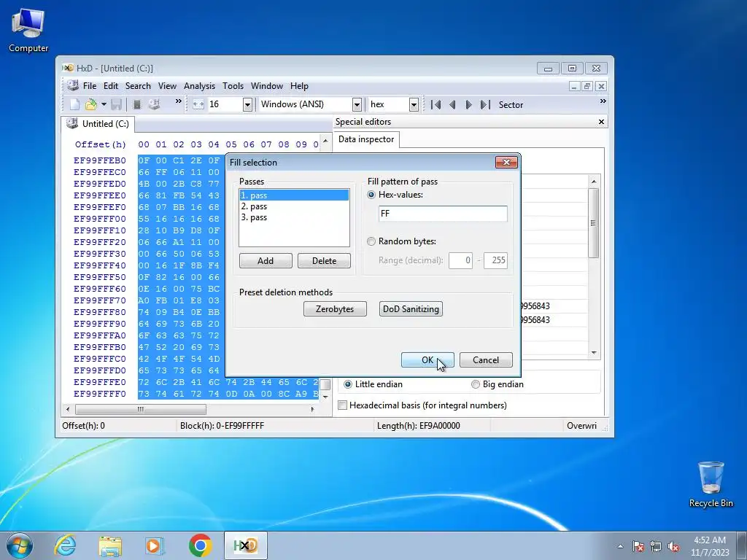Click the Action Center flag tray icon

coord(638,546)
